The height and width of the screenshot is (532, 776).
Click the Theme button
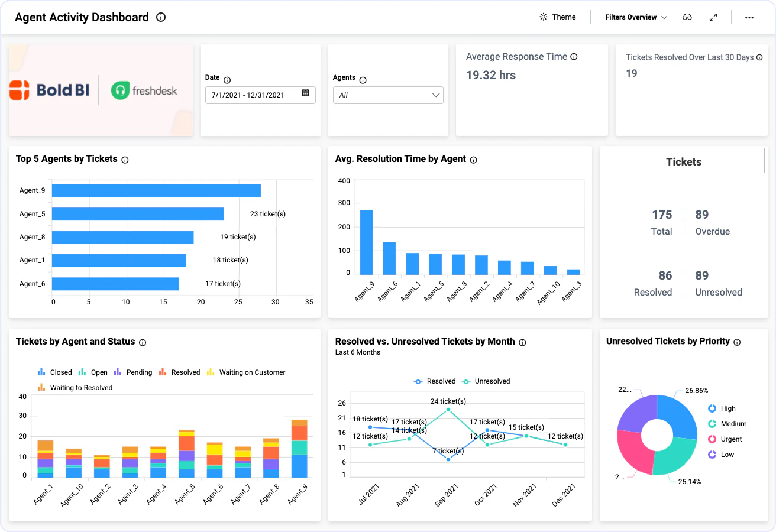558,17
